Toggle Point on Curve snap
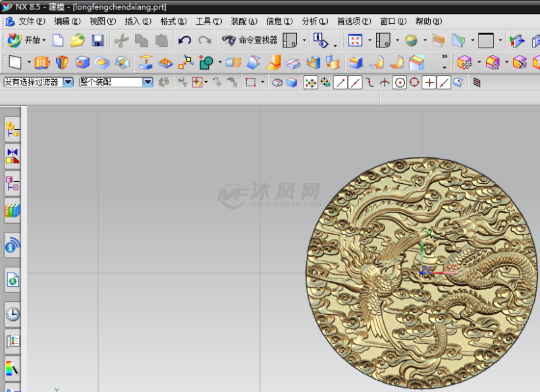 [x=444, y=82]
